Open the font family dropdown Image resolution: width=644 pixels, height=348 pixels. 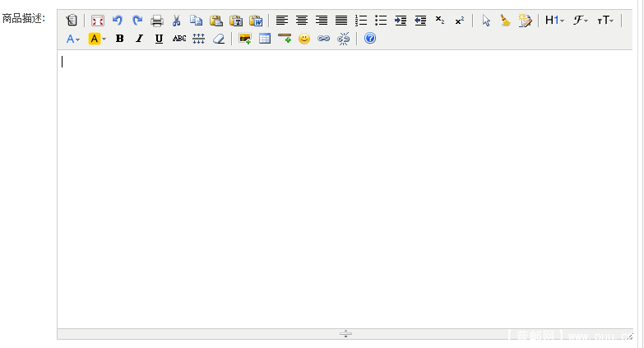click(x=581, y=21)
